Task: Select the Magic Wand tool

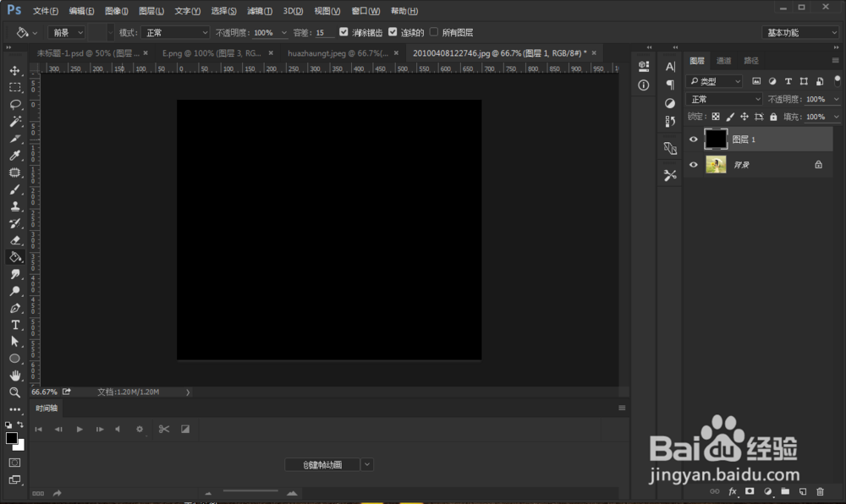Action: click(x=15, y=121)
